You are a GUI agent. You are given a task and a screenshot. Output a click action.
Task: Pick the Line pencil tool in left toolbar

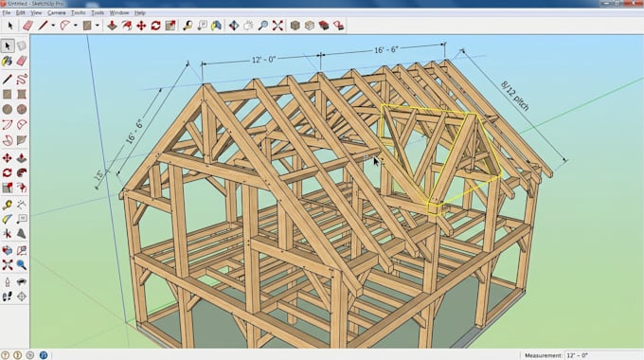8,79
